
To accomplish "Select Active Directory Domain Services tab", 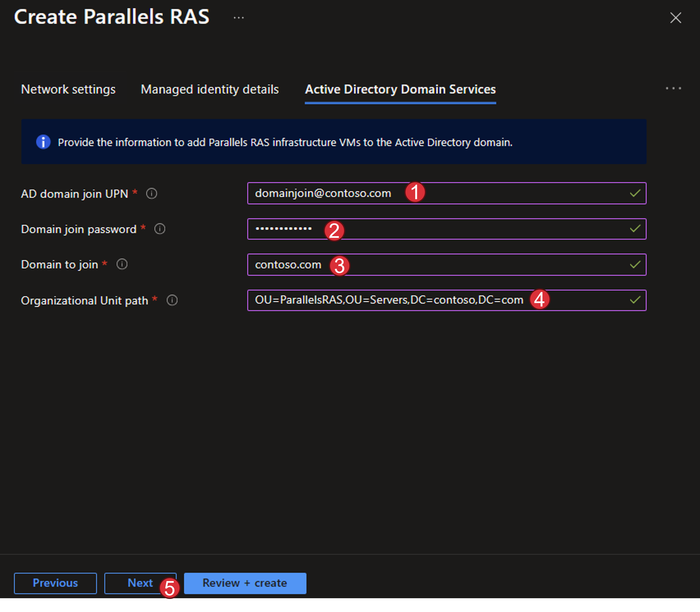I will [x=400, y=89].
